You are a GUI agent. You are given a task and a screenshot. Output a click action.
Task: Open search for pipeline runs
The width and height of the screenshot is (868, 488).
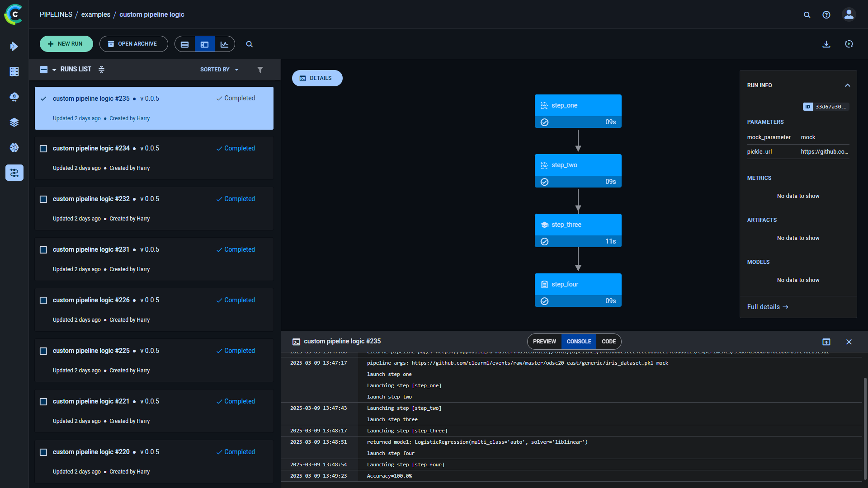point(249,44)
